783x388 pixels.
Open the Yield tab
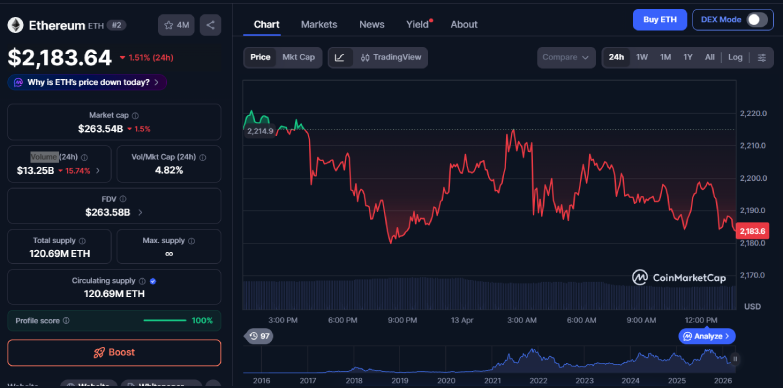[x=418, y=24]
